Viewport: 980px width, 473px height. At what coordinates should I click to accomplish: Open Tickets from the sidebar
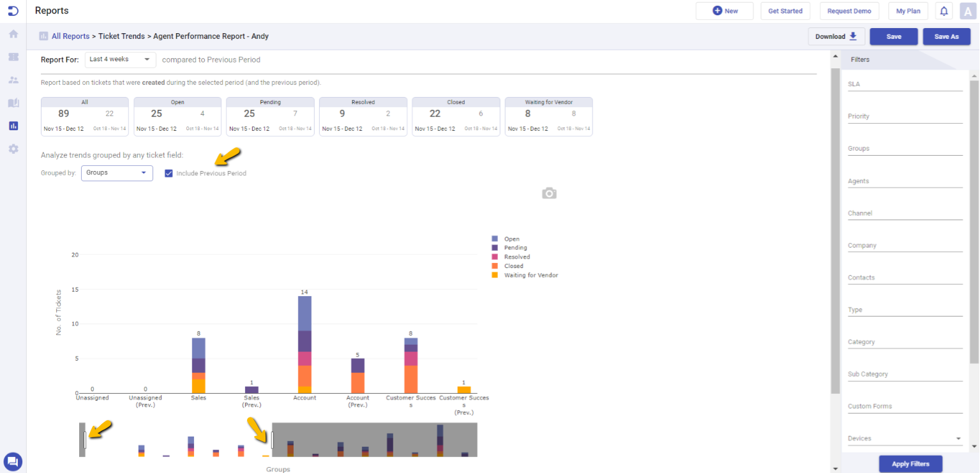[13, 57]
